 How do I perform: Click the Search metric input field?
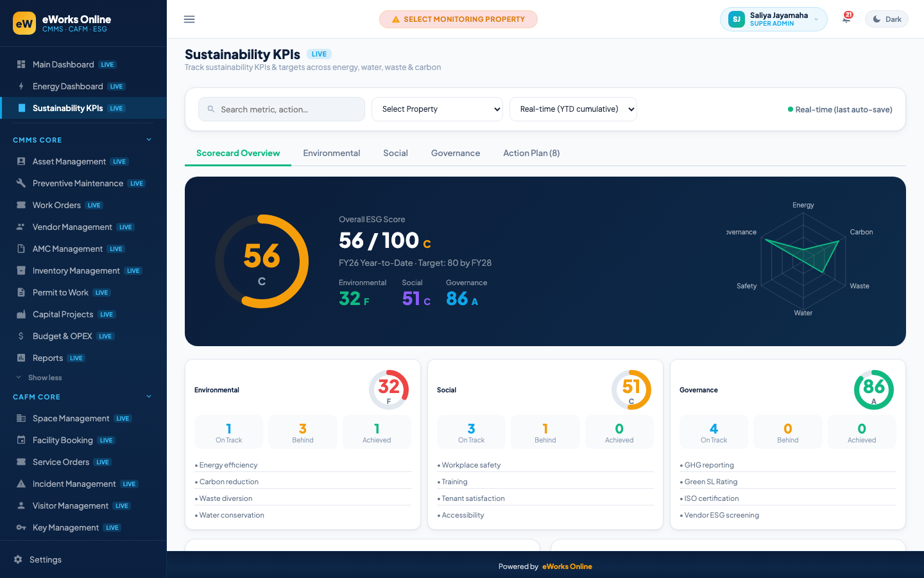point(282,109)
